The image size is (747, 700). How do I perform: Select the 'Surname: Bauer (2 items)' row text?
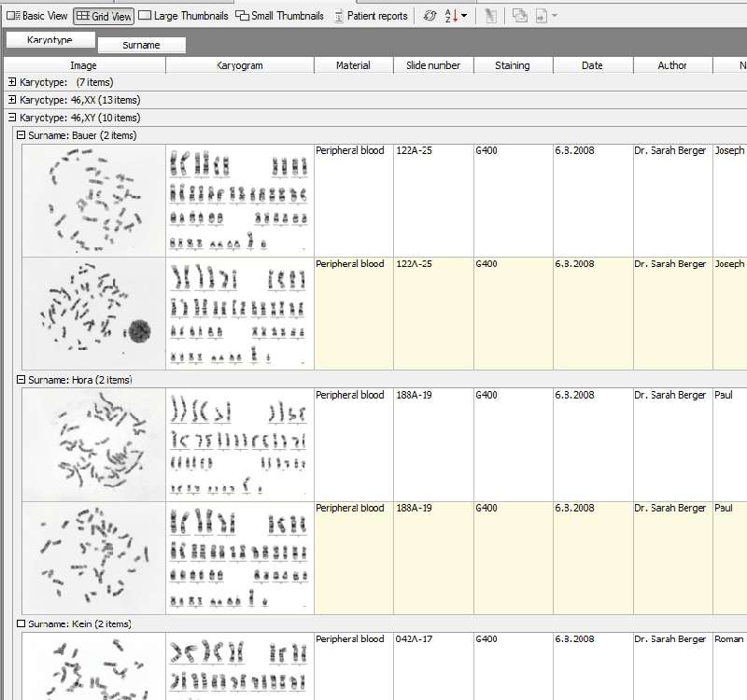click(82, 135)
